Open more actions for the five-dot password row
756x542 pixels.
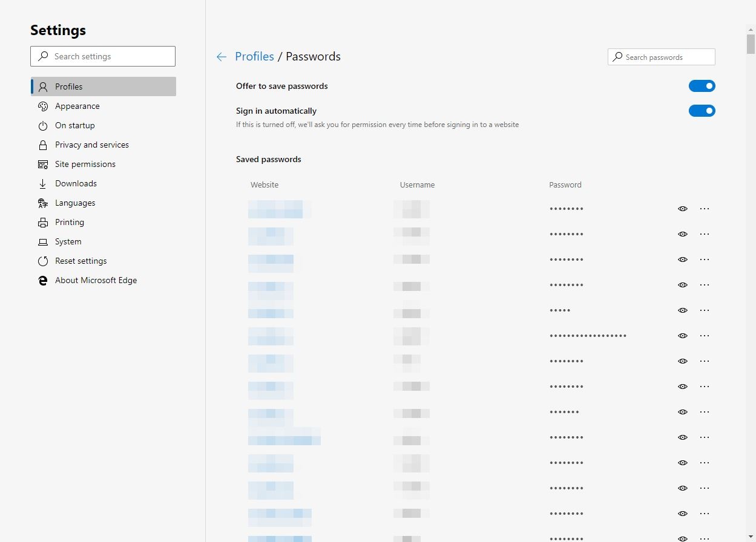coord(705,310)
